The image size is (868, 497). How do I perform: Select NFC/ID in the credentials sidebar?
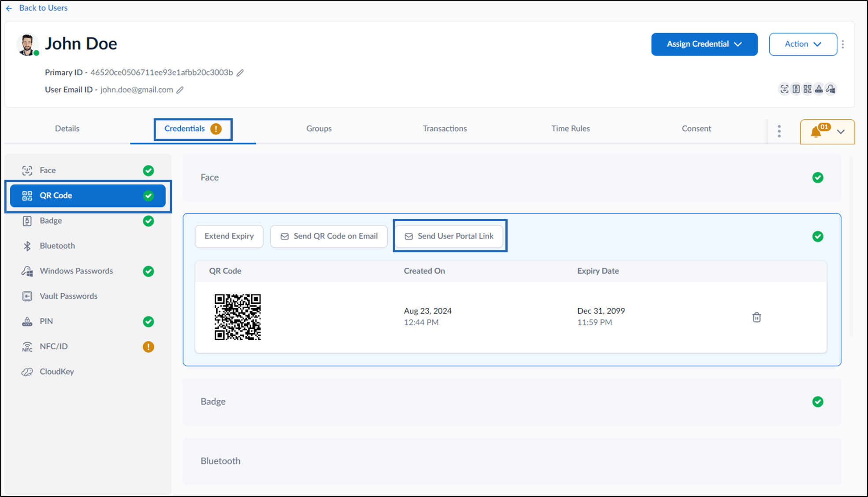click(88, 346)
